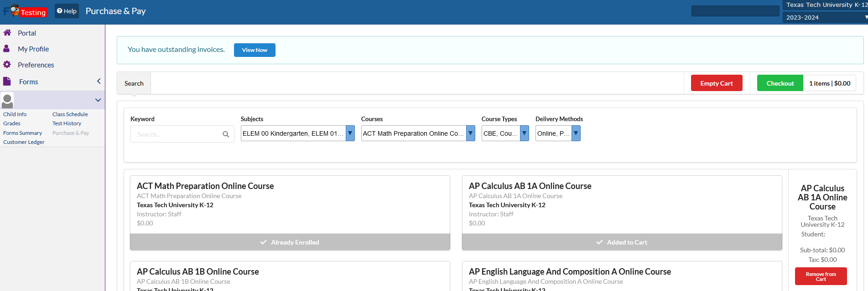Open Forms in sidebar
868x291 pixels.
click(x=29, y=82)
